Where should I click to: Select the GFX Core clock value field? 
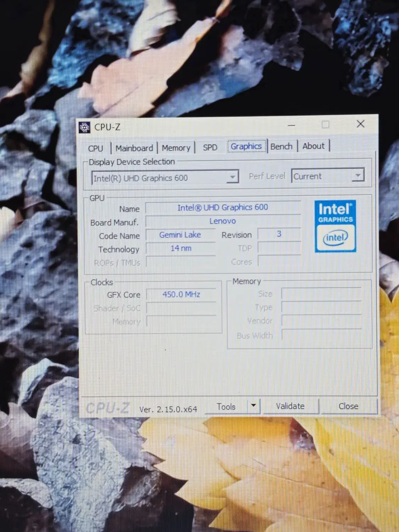coord(181,294)
